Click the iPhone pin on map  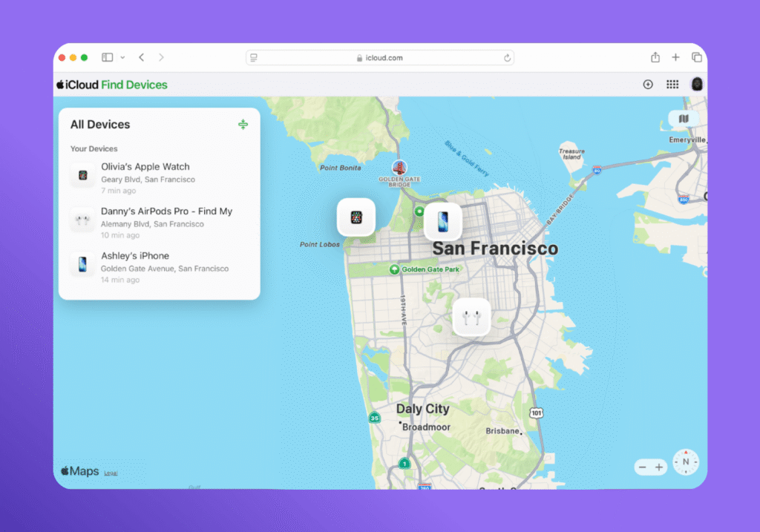442,221
